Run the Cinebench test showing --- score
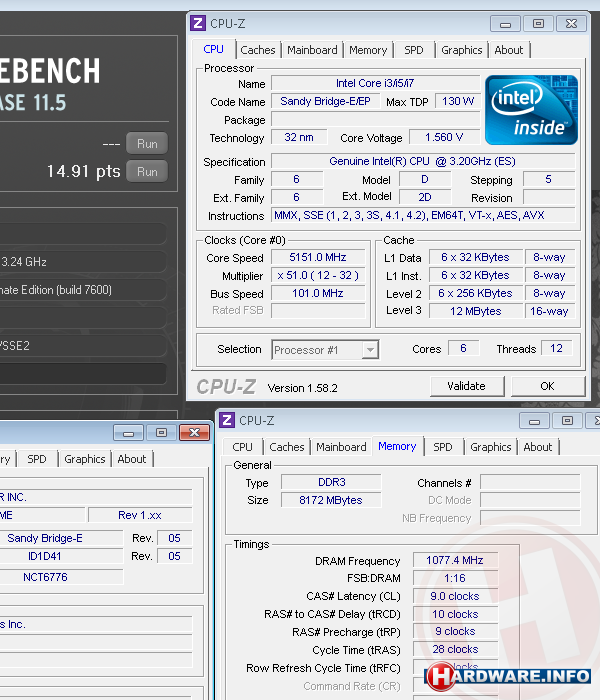The height and width of the screenshot is (700, 600). [147, 143]
